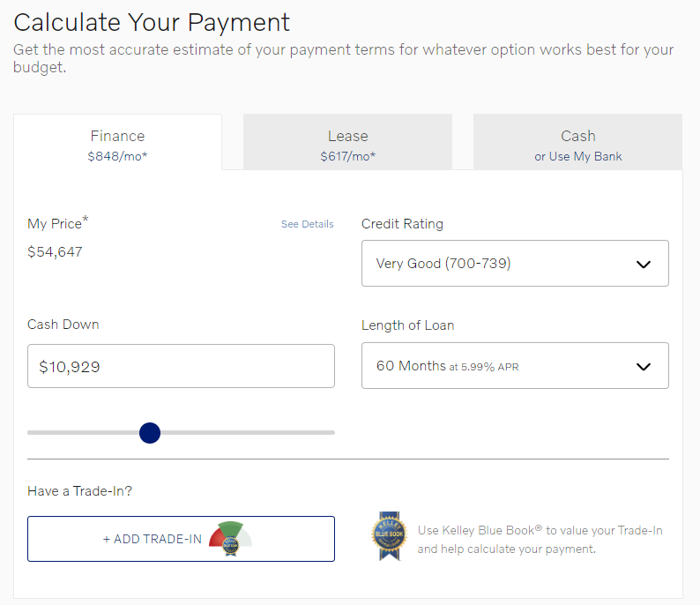Image resolution: width=700 pixels, height=605 pixels.
Task: Open the See Details link
Action: 307,224
